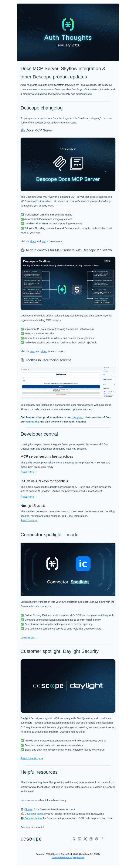This screenshot has height=868, width=136.
Task: Click the Cupertino address line in footer
Action: (x=68, y=854)
